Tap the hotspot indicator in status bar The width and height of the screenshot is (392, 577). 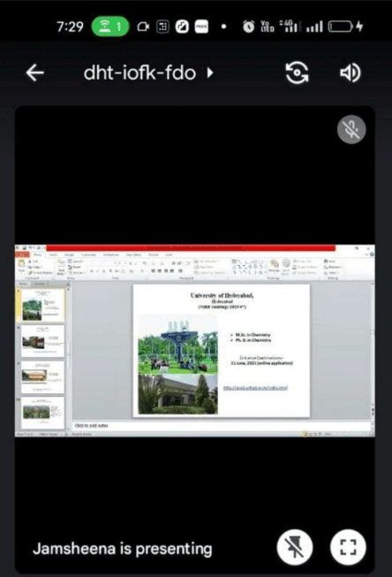pyautogui.click(x=110, y=27)
